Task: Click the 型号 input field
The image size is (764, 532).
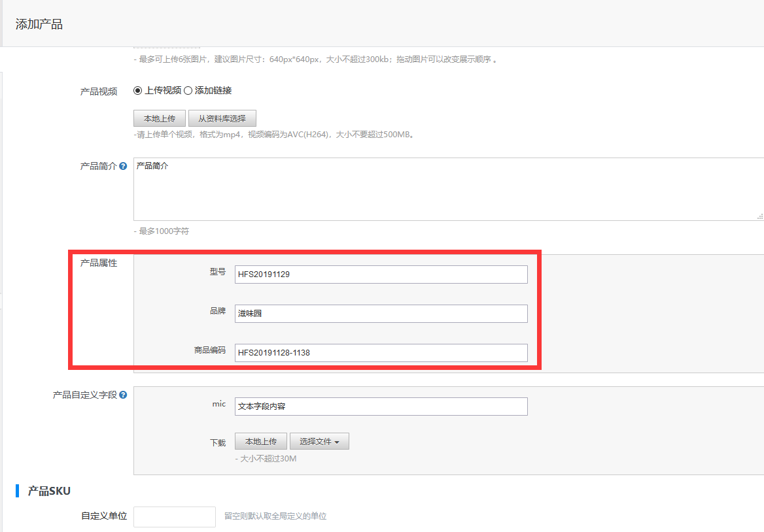Action: pos(381,274)
